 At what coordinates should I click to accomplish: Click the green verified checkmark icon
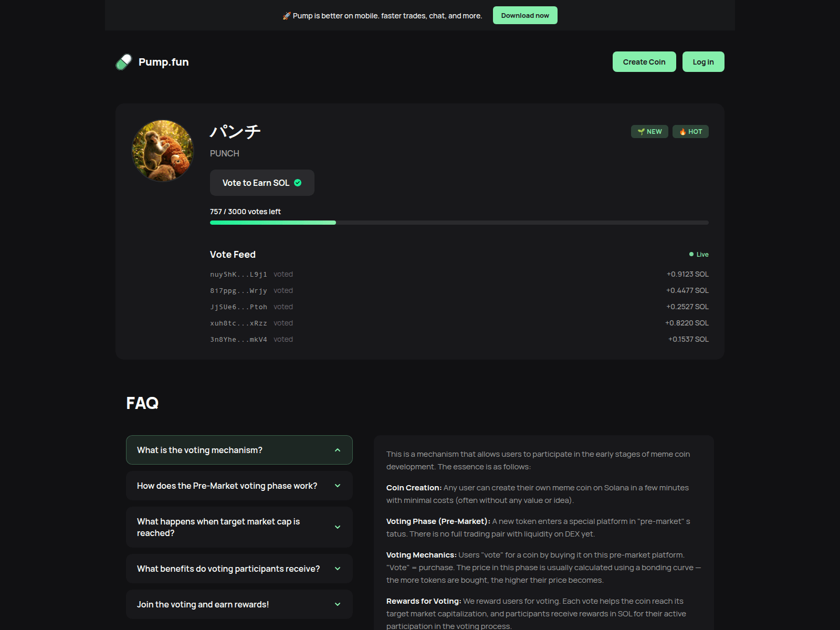[x=298, y=183]
